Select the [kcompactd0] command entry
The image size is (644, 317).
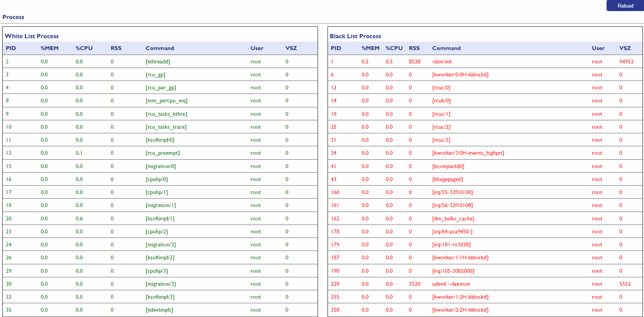click(448, 167)
